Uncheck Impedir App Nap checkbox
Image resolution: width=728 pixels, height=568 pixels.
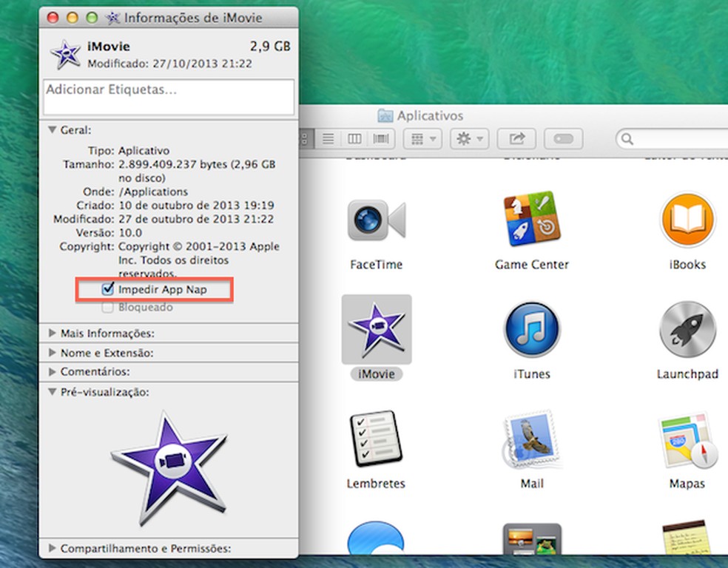[x=108, y=289]
